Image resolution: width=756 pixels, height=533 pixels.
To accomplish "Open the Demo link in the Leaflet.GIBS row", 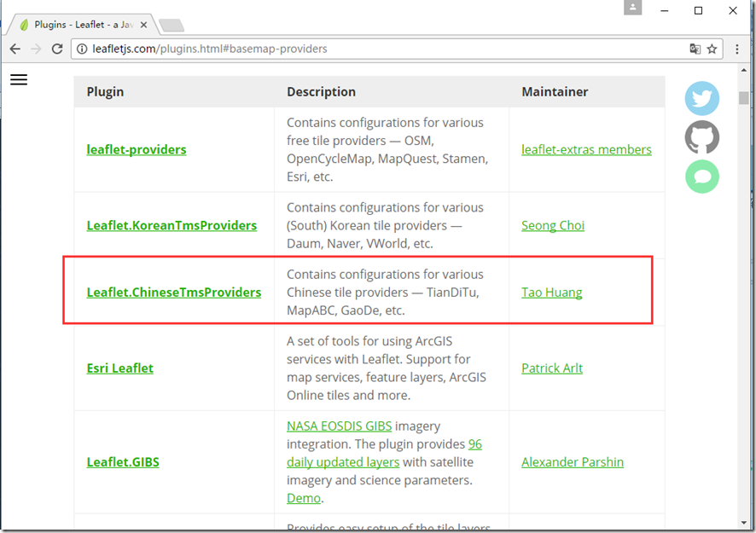I will click(x=303, y=498).
